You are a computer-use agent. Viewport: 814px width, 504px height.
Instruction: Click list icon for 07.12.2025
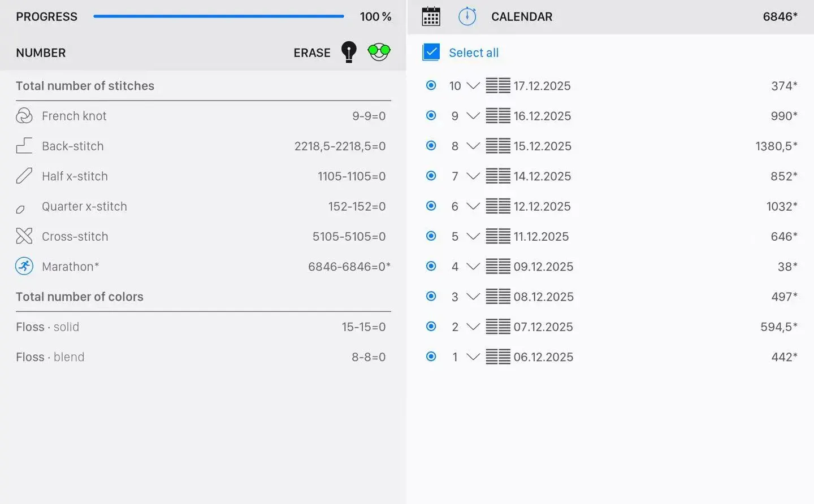pos(498,327)
